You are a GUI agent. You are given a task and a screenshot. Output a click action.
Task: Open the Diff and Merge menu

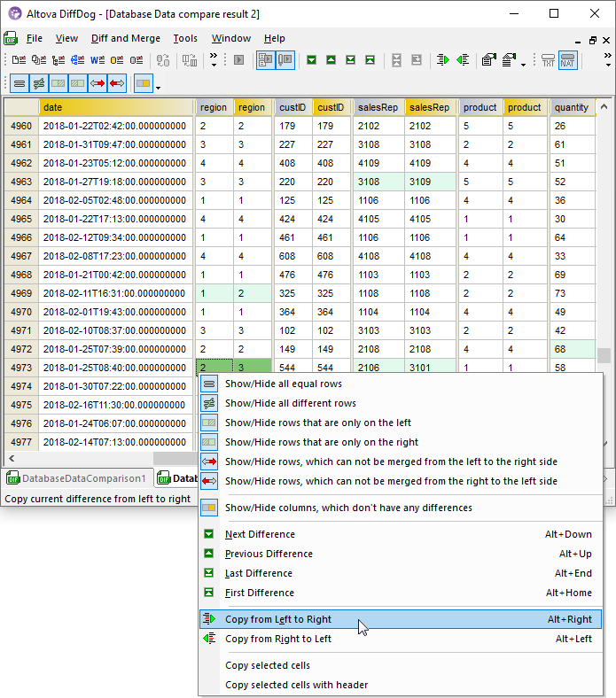click(125, 38)
